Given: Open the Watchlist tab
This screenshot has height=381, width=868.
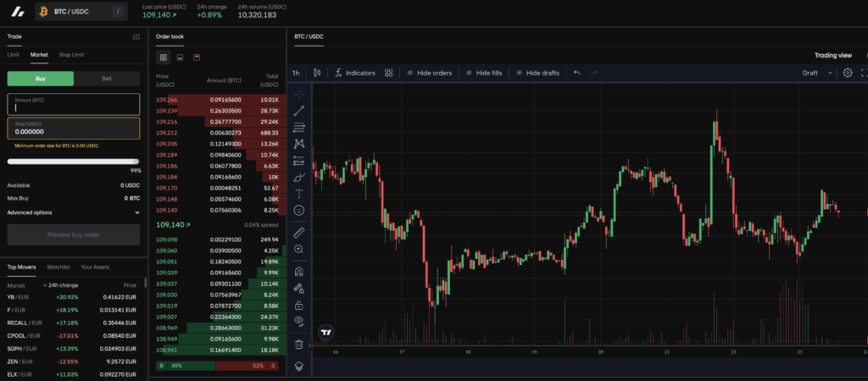Looking at the screenshot, I should coord(58,267).
